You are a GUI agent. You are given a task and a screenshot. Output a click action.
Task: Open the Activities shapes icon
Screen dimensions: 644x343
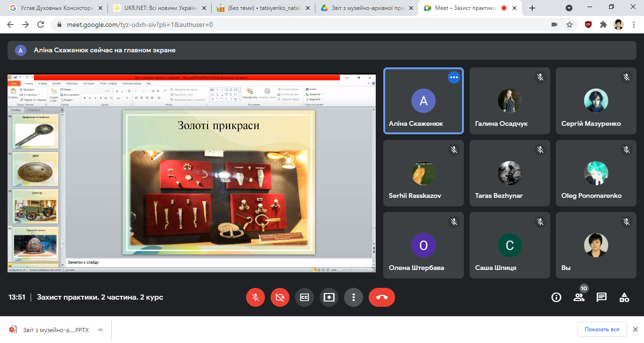[624, 297]
